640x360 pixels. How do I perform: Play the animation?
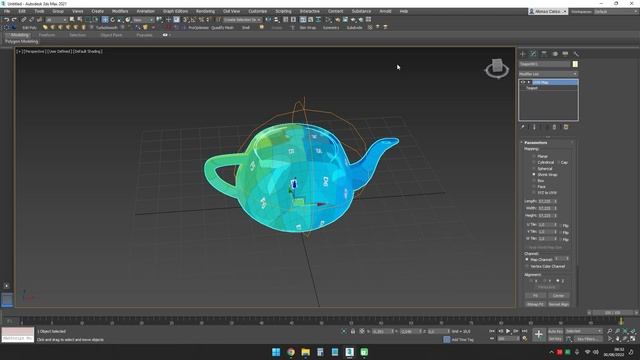tap(508, 331)
